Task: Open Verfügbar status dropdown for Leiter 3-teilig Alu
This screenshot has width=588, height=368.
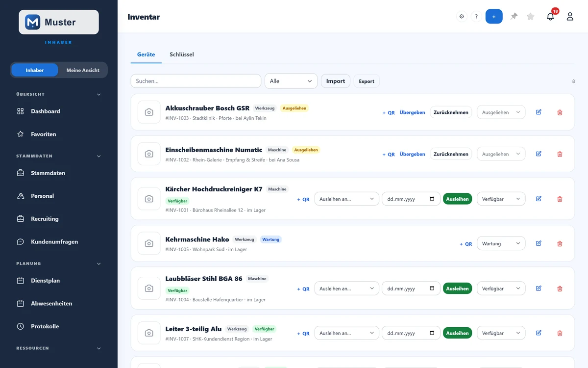Action: (x=501, y=333)
